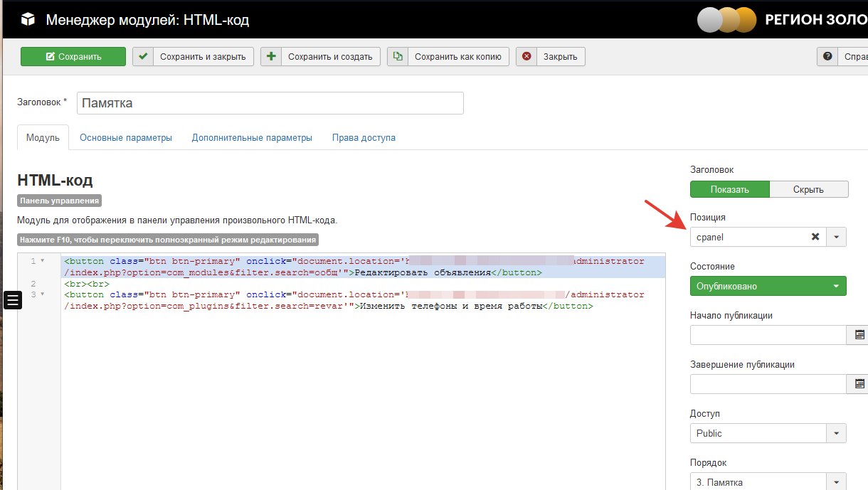Click inside the Заголовок field containing Памятка
This screenshot has width=868, height=490.
pyautogui.click(x=270, y=103)
